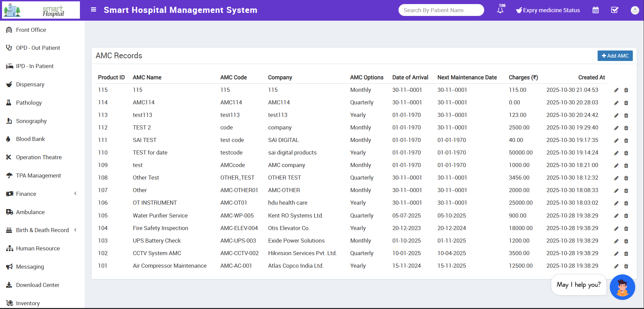Screen dimensions: 644x309
Task: Open the calendar icon in header
Action: (x=596, y=10)
